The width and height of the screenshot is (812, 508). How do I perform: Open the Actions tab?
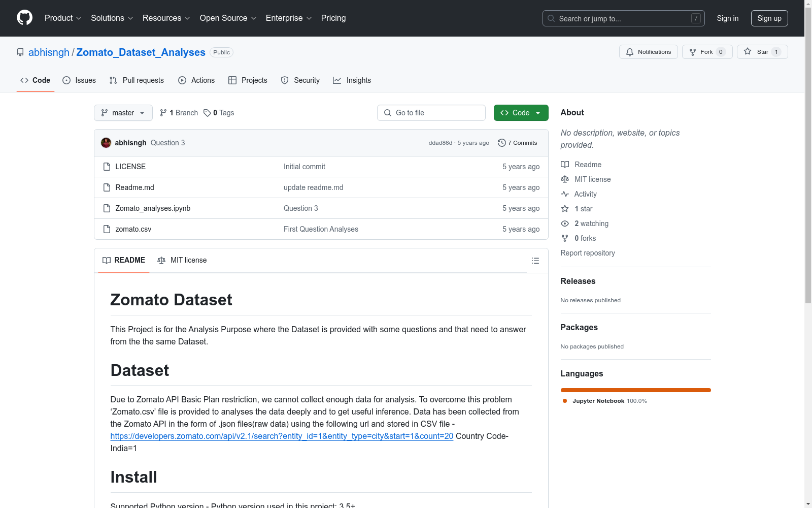click(x=196, y=80)
